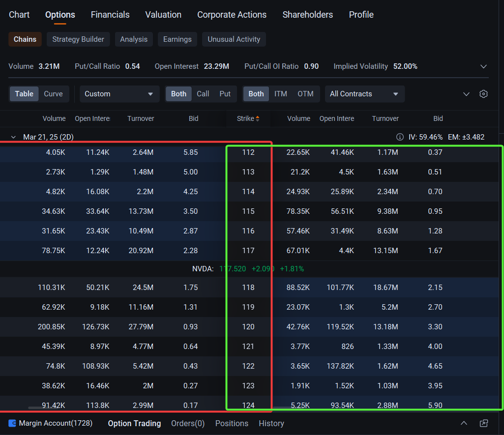Click the info icon beside IV 59.46%

(x=400, y=137)
